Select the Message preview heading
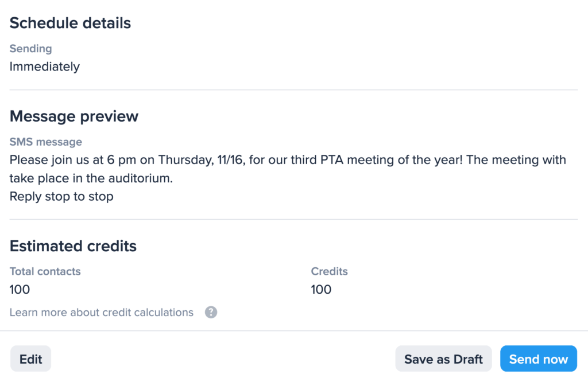 click(74, 116)
